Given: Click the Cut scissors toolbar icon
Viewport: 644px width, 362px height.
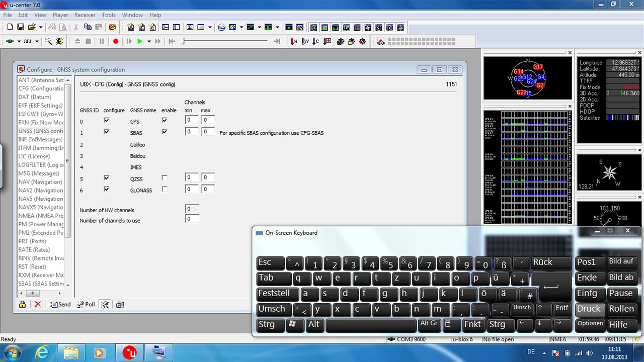Looking at the screenshot, I should pos(76,27).
